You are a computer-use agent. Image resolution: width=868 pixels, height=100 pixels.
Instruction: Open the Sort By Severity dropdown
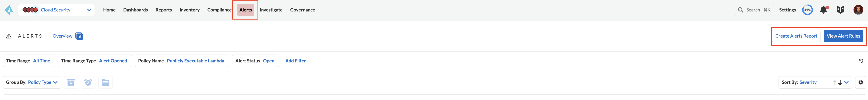click(846, 82)
